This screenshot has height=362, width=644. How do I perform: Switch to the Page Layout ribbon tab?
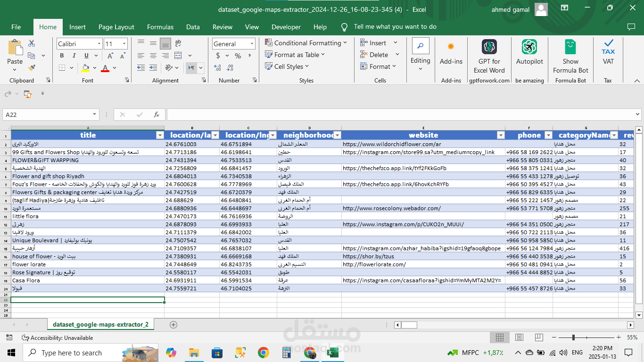coord(116,27)
